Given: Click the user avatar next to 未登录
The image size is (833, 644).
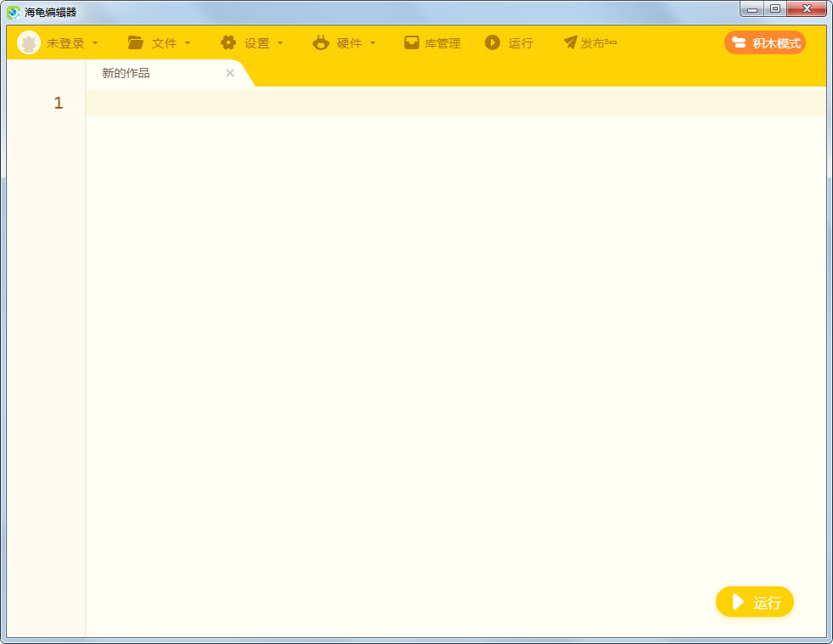Looking at the screenshot, I should [29, 42].
